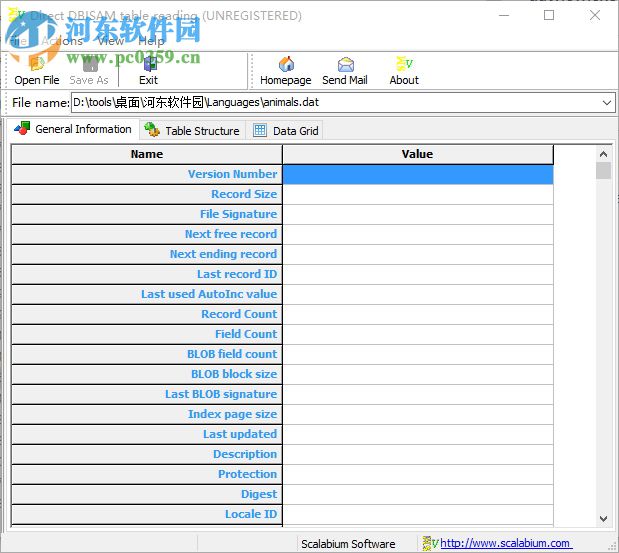The height and width of the screenshot is (553, 619).
Task: Expand the File name dropdown arrow
Action: [607, 103]
